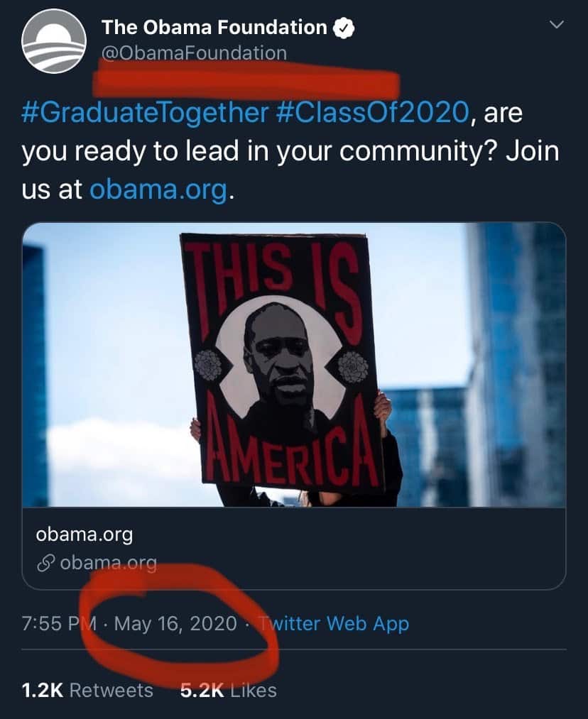Viewport: 588px width, 719px height.
Task: Expand the tweet options chevron
Action: point(557,25)
